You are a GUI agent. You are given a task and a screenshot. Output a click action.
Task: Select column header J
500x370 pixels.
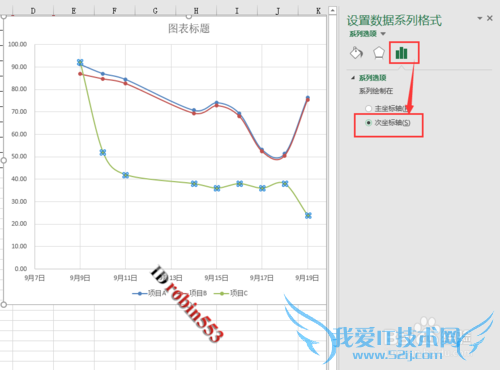pos(277,11)
